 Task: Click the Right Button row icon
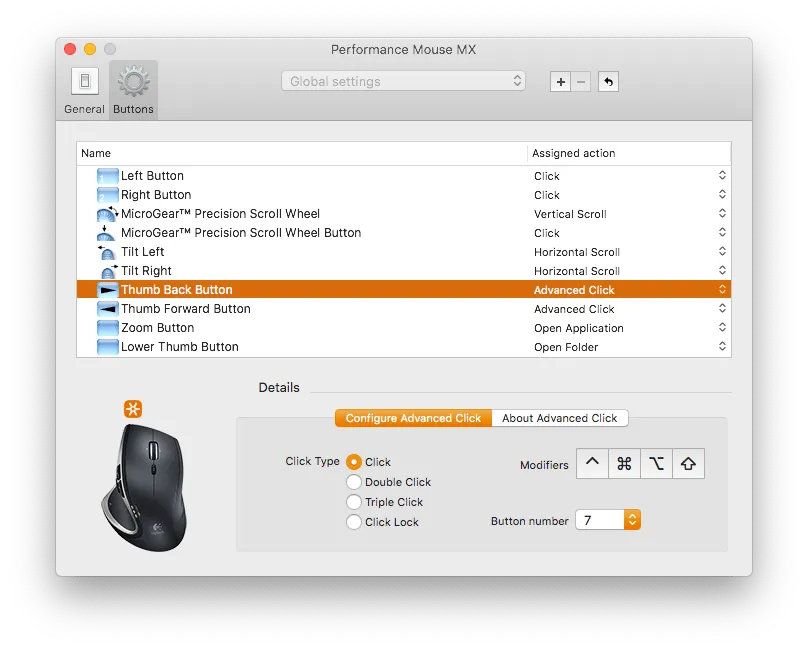(107, 195)
